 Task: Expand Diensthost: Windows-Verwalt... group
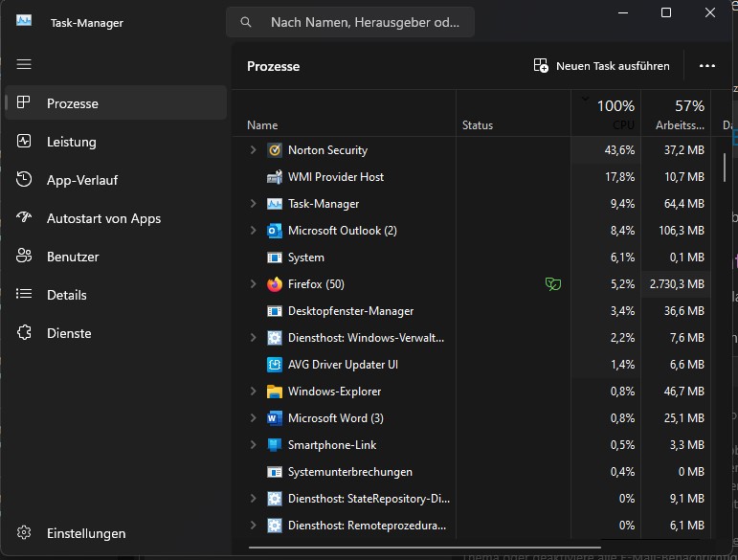click(x=253, y=338)
